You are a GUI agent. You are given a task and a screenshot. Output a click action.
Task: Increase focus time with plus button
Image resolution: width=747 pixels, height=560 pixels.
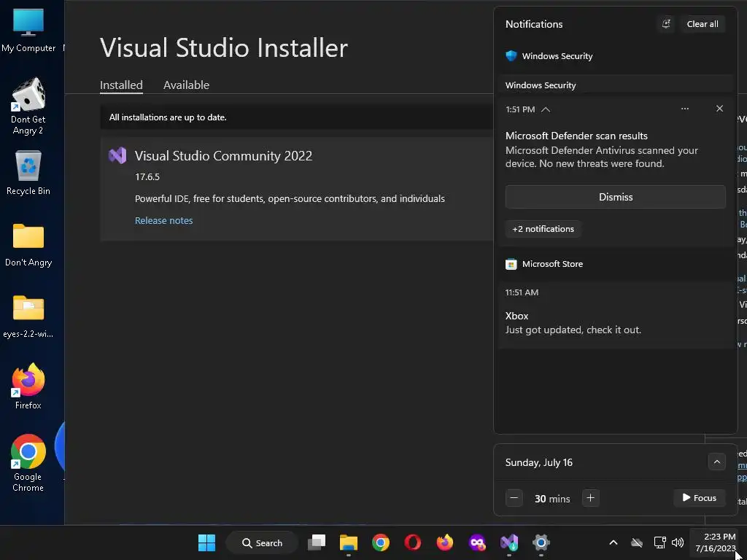coord(590,498)
